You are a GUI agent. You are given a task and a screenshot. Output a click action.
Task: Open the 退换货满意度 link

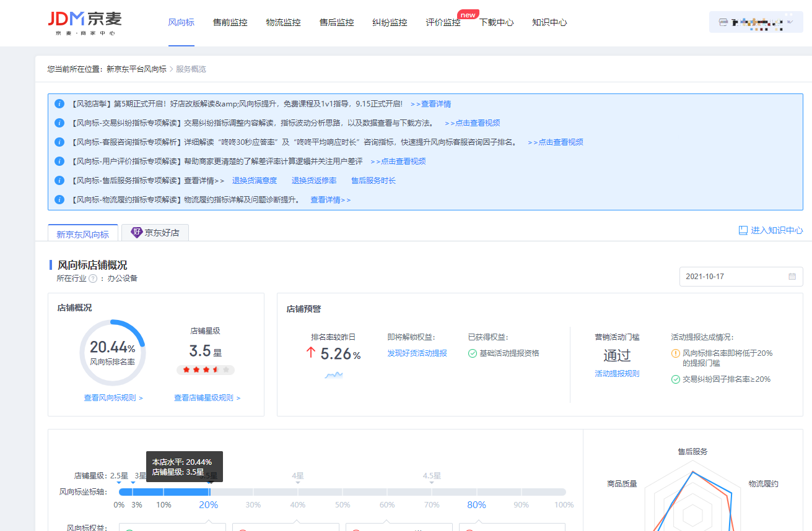255,181
